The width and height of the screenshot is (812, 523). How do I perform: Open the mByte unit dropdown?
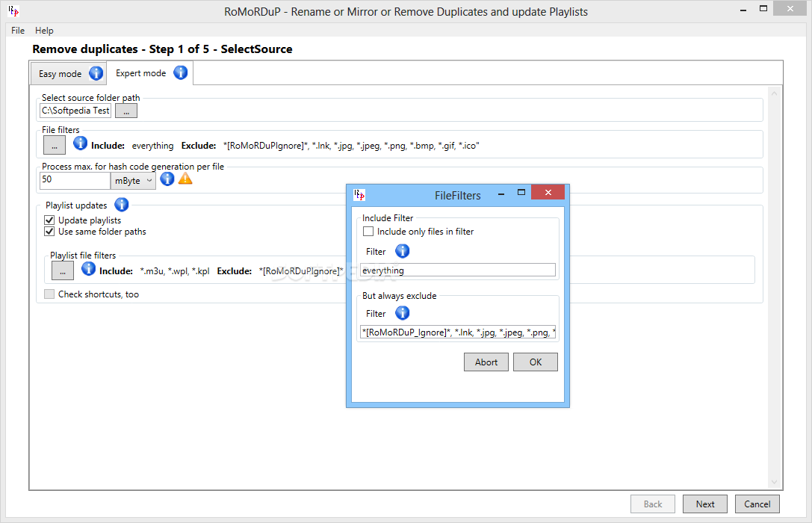pos(133,181)
